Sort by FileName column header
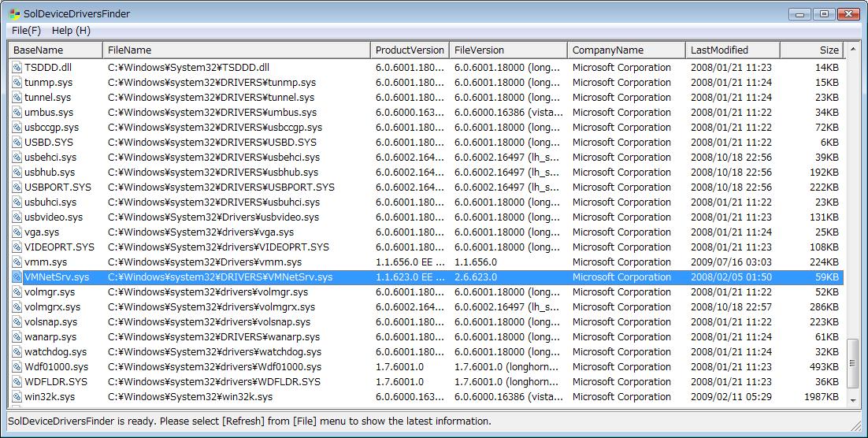868x438 pixels. [236, 50]
